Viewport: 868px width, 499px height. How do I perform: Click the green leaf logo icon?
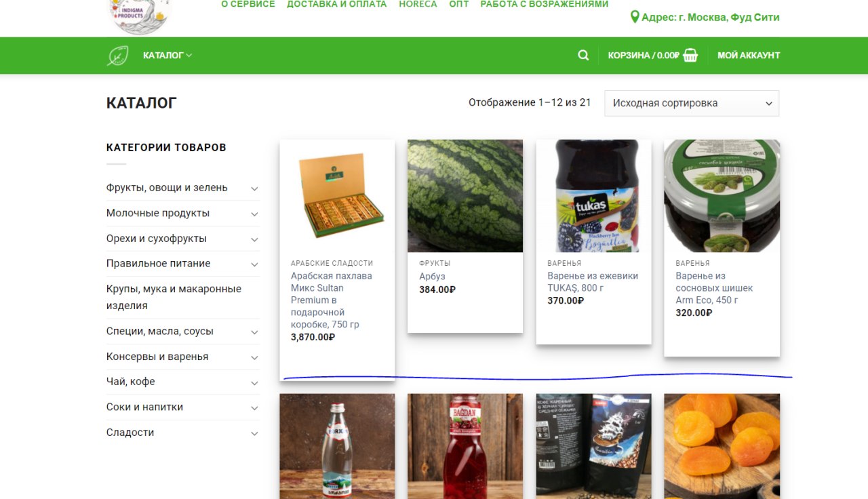(117, 56)
